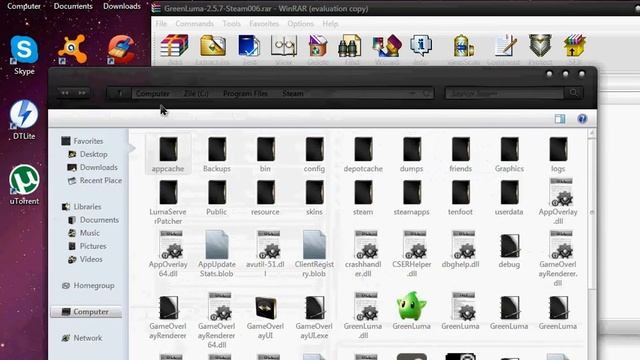Click the uTorrent desktop icon

24,184
